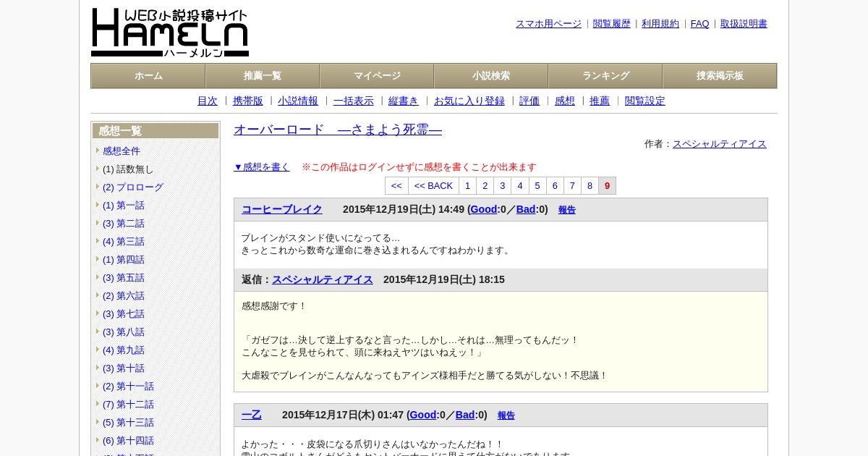Filter comments by (3) 第七話

pyautogui.click(x=124, y=314)
